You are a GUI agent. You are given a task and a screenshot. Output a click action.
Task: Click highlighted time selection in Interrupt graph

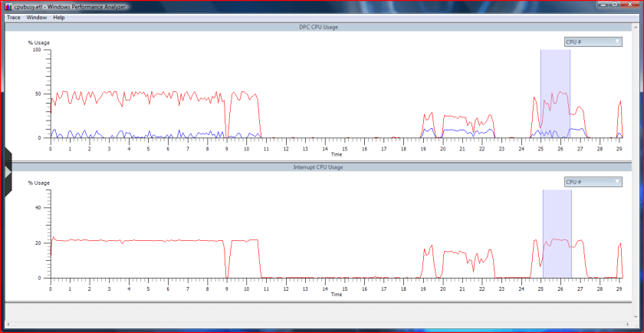(557, 234)
